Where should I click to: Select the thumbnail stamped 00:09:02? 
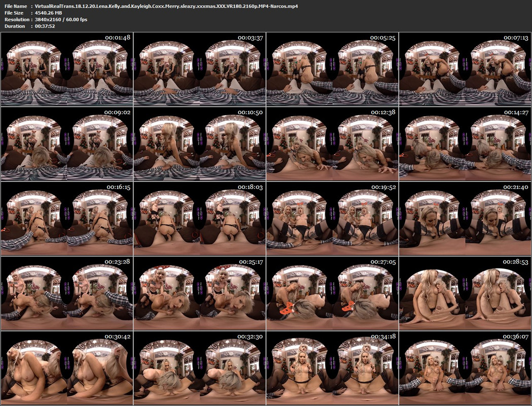(x=67, y=144)
